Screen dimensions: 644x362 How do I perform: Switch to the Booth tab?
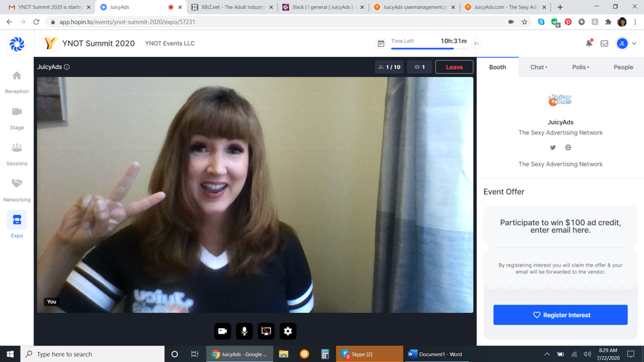click(x=497, y=67)
